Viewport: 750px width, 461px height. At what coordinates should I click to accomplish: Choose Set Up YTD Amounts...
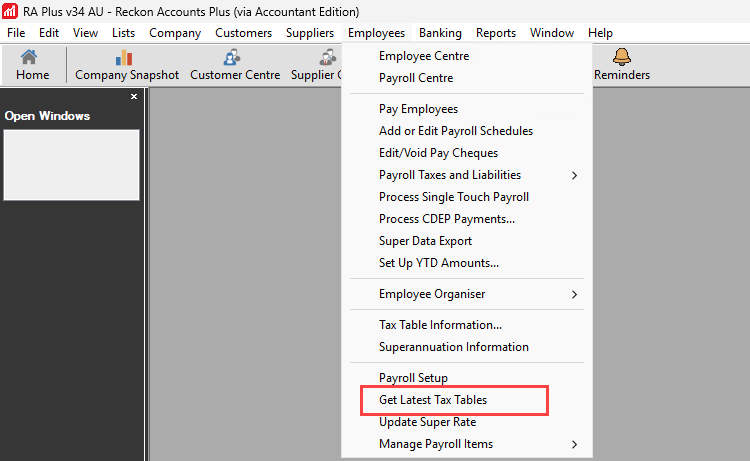(x=467, y=263)
